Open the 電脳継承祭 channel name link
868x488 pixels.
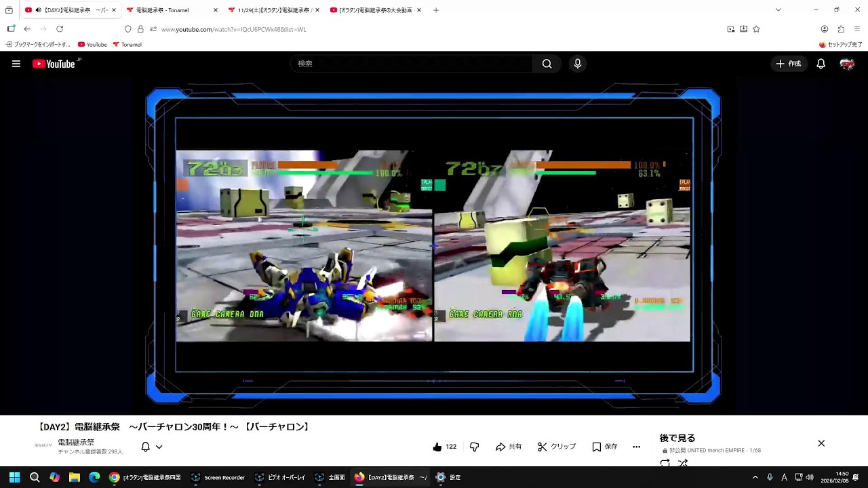(x=76, y=443)
